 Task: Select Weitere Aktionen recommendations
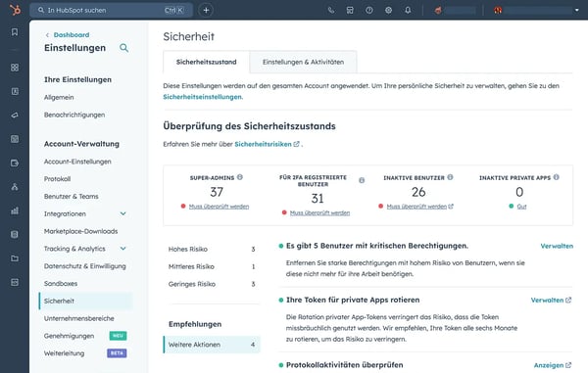212,345
